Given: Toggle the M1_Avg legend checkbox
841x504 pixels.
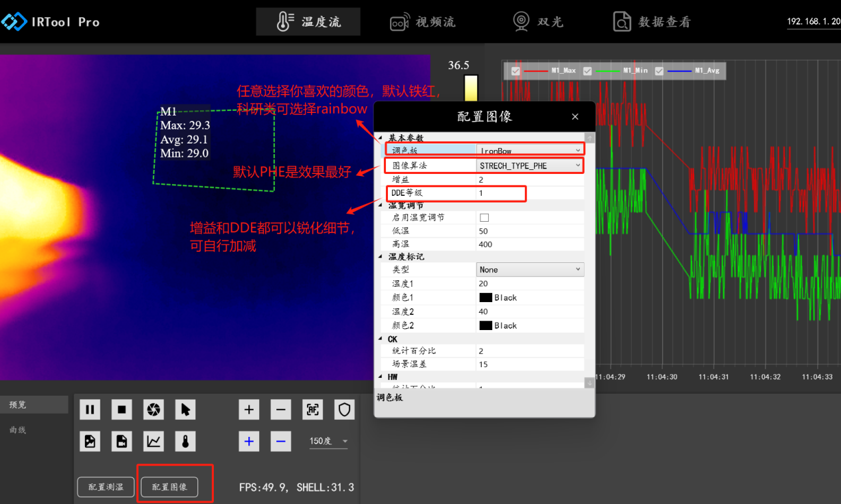Looking at the screenshot, I should point(659,70).
